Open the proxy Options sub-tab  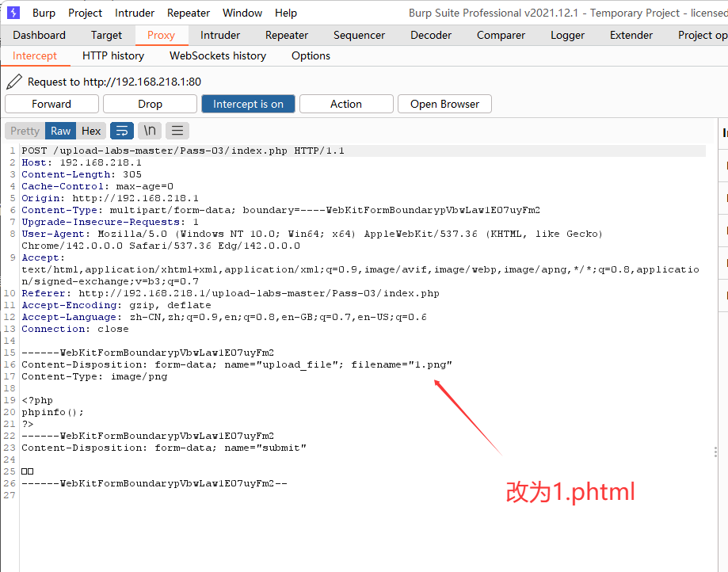click(311, 55)
